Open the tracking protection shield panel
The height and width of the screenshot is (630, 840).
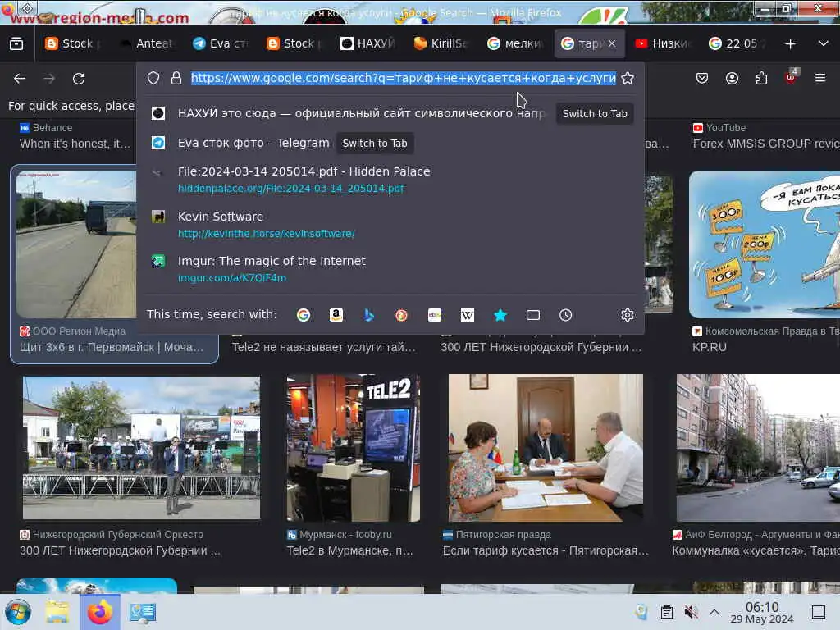153,78
